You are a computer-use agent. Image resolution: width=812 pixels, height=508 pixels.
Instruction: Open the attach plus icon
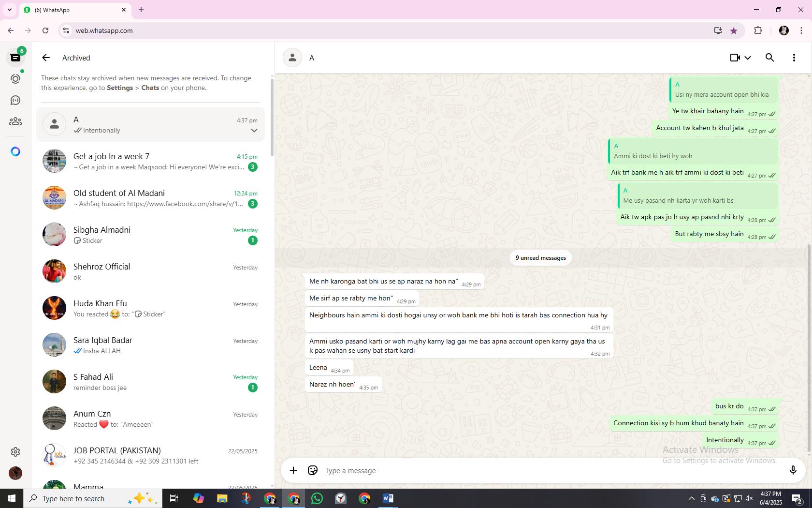[x=293, y=470]
